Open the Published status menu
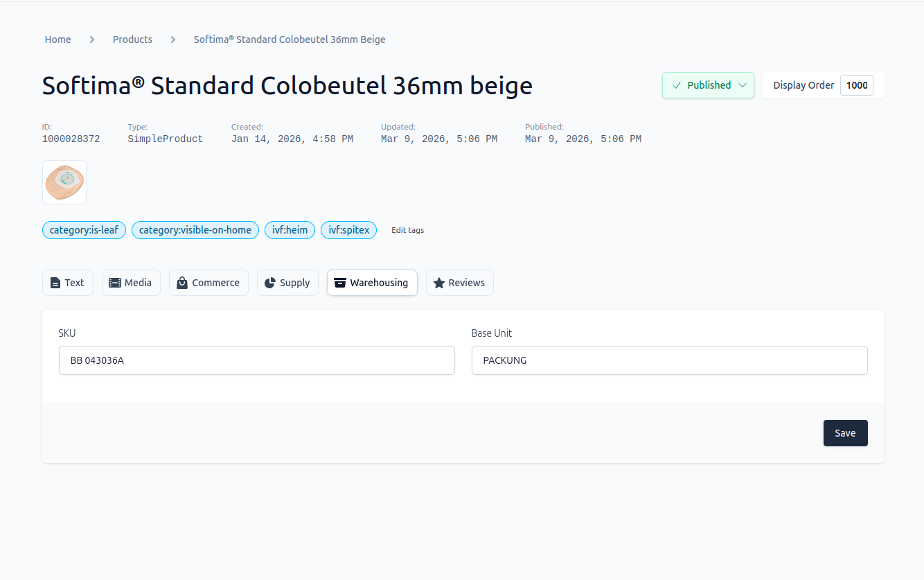 point(708,85)
